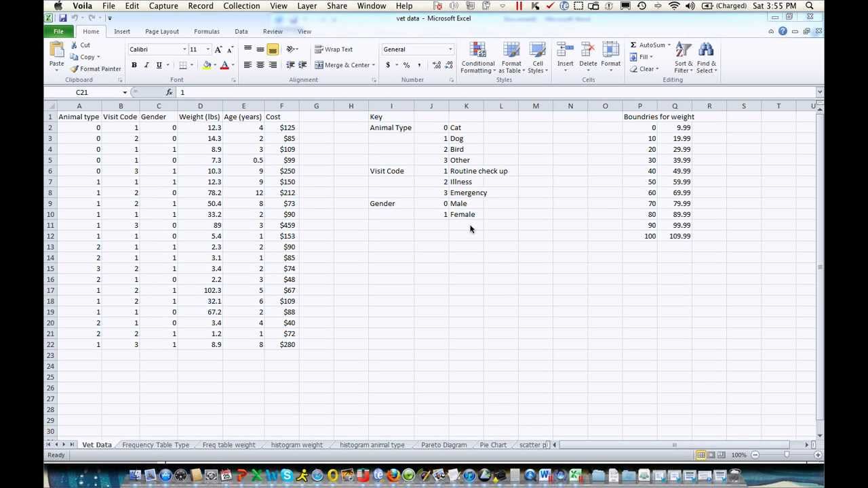Toggle bold formatting
This screenshot has width=868, height=488.
tap(134, 66)
